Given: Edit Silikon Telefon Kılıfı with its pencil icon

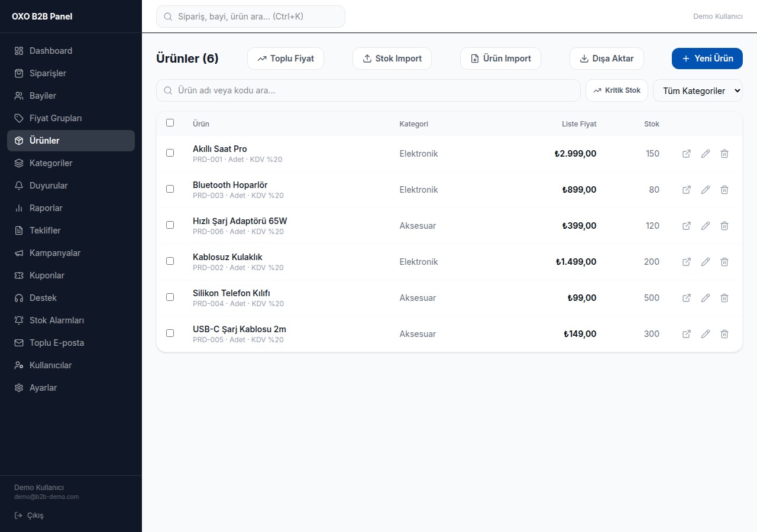Looking at the screenshot, I should [706, 298].
